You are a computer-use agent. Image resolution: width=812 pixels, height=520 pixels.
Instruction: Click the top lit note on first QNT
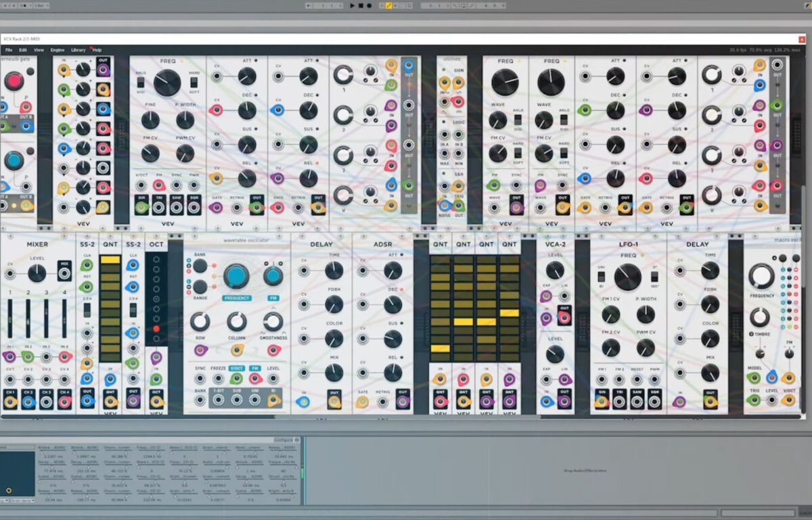coord(110,260)
